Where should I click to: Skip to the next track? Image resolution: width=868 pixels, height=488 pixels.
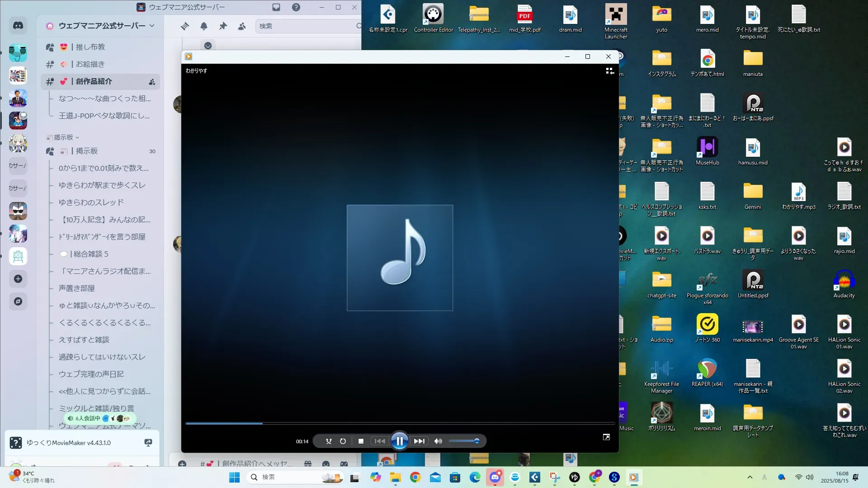pos(419,441)
